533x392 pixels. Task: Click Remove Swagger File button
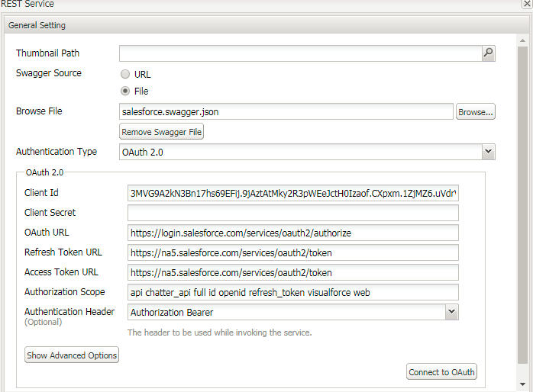pyautogui.click(x=161, y=132)
